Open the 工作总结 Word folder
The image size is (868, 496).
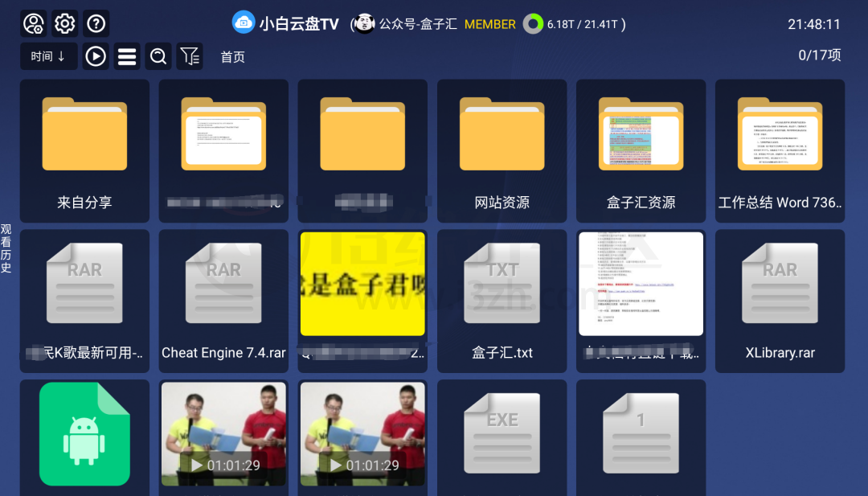coord(780,150)
